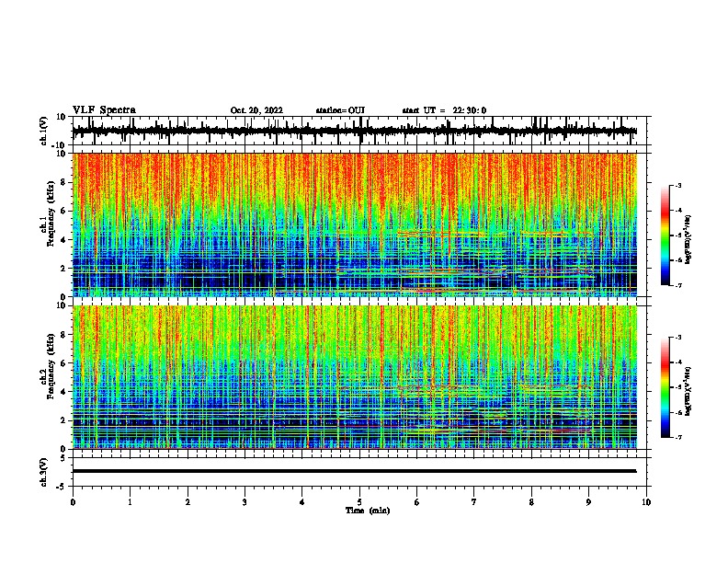
Task: Click the "station=OUI" header label
Action: 340,110
